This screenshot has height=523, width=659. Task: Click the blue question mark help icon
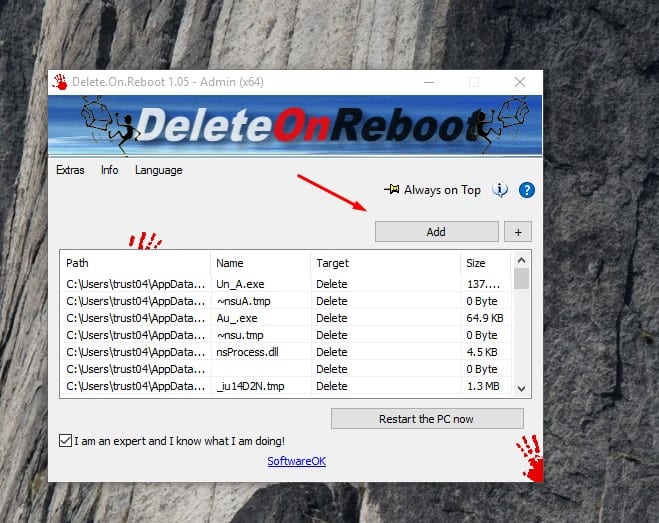tap(527, 190)
